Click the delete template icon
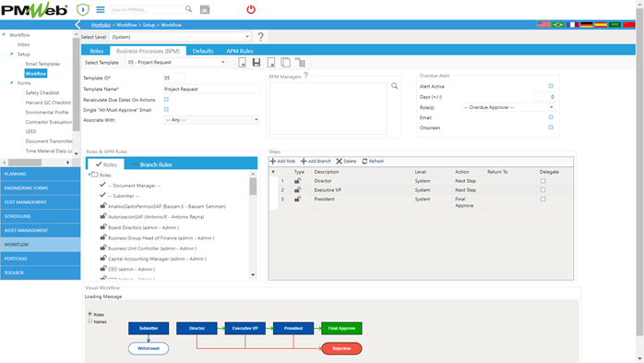The image size is (644, 363). pyautogui.click(x=271, y=63)
